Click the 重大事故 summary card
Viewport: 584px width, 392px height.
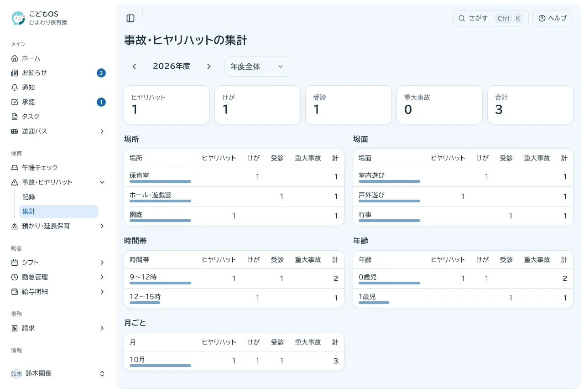coord(439,105)
